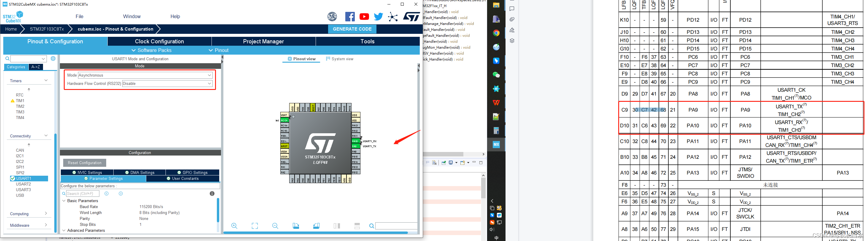The height and width of the screenshot is (241, 868).
Task: Open ST YouTube channel icon
Action: [x=364, y=17]
